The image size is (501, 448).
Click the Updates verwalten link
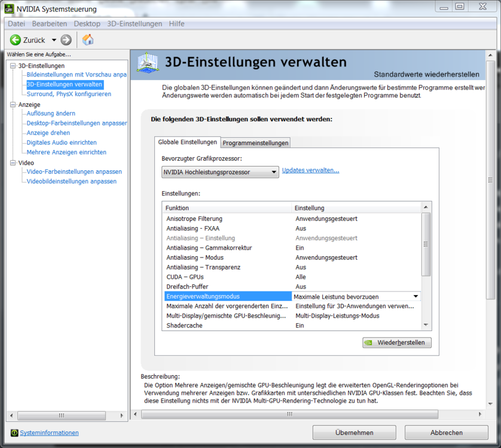point(310,170)
